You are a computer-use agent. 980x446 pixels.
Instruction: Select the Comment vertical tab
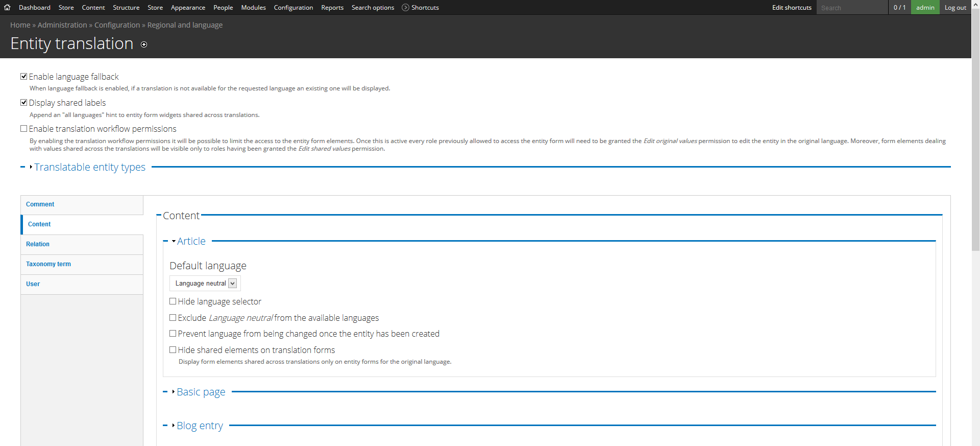coord(40,204)
